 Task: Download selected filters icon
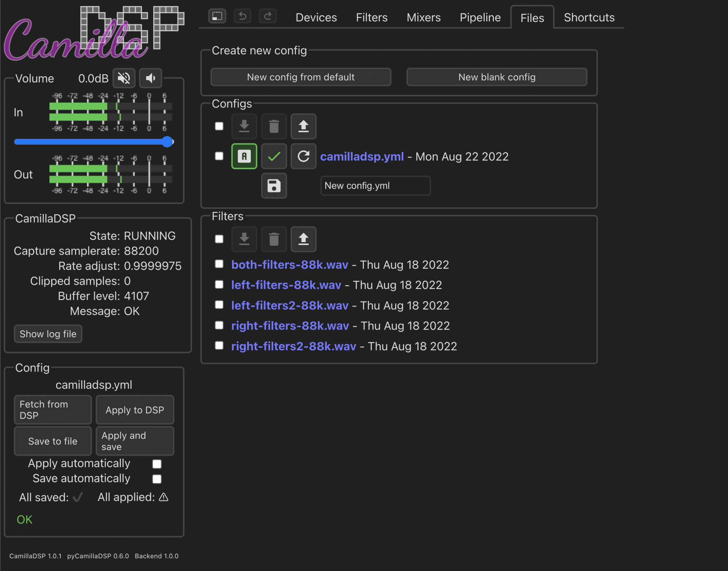pyautogui.click(x=244, y=239)
